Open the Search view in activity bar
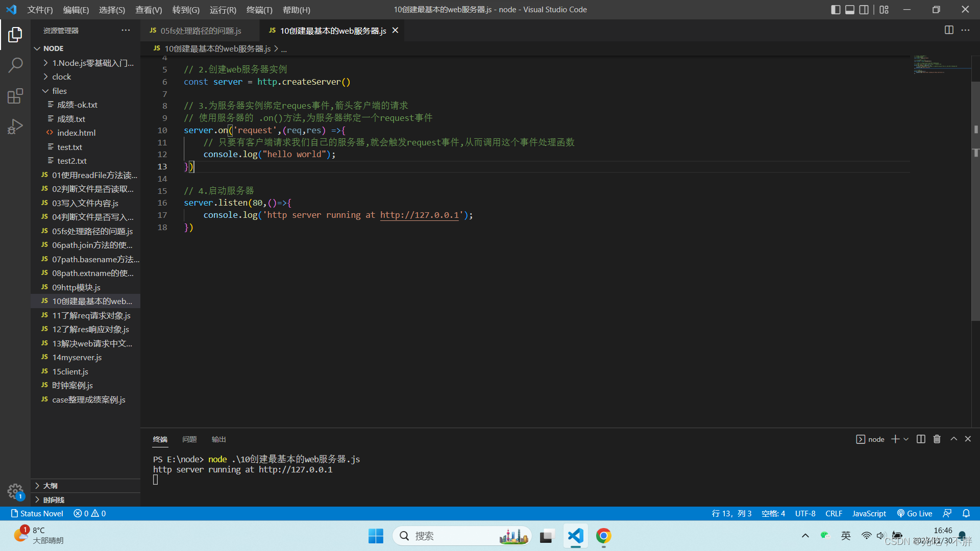Viewport: 980px width, 551px height. pyautogui.click(x=15, y=65)
